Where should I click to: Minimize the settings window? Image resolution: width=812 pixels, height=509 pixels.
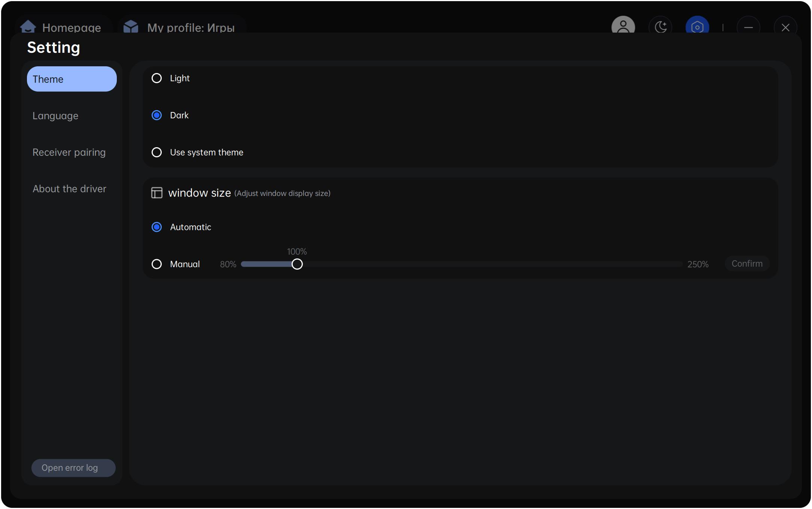(748, 27)
